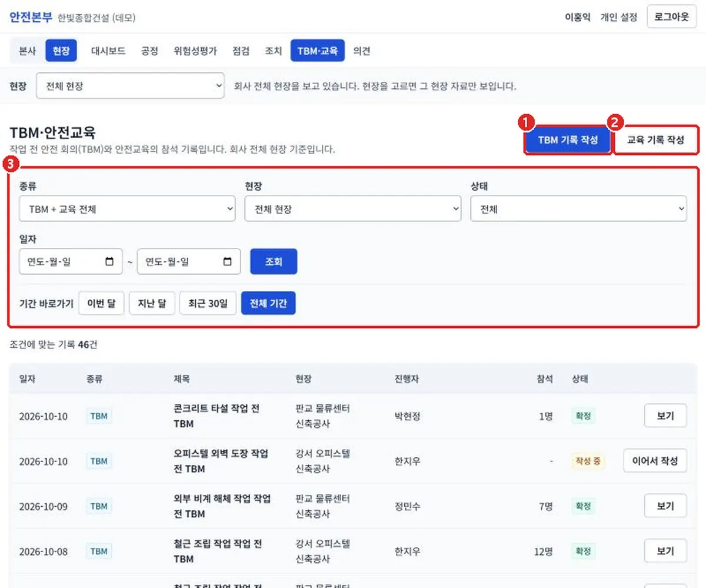706x588 pixels.
Task: Click 보기 for 외부 비계 해체 작업 row
Action: [x=665, y=506]
